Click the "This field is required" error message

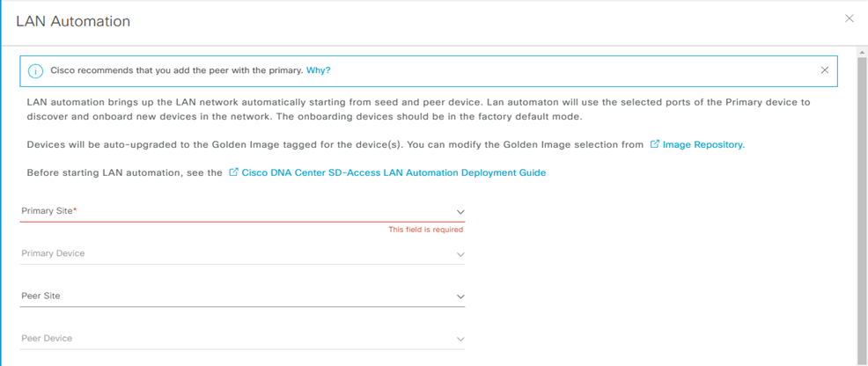tap(425, 230)
